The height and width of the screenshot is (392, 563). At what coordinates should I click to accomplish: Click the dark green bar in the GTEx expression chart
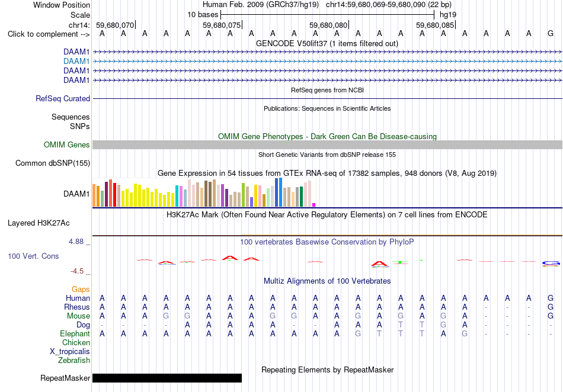tap(301, 197)
